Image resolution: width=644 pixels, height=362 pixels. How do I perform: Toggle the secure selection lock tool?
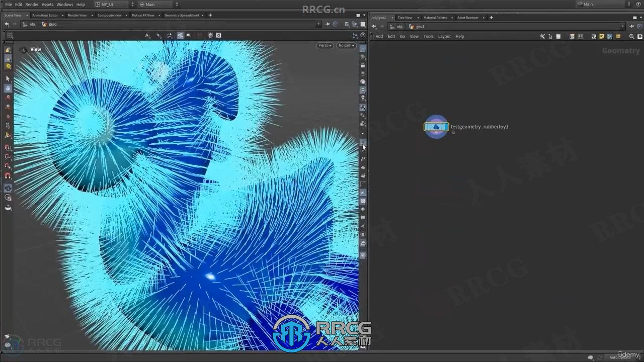point(8,88)
